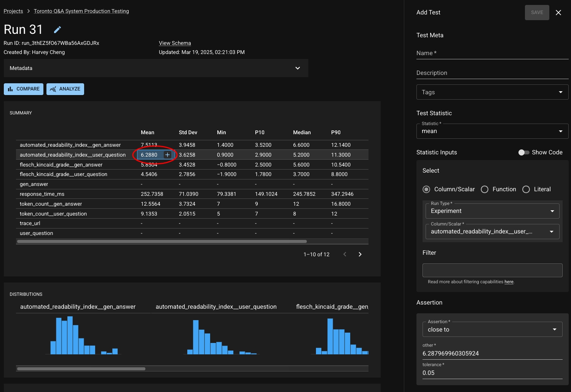571x392 pixels.
Task: Open the Statistic dropdown showing mean
Action: point(492,131)
